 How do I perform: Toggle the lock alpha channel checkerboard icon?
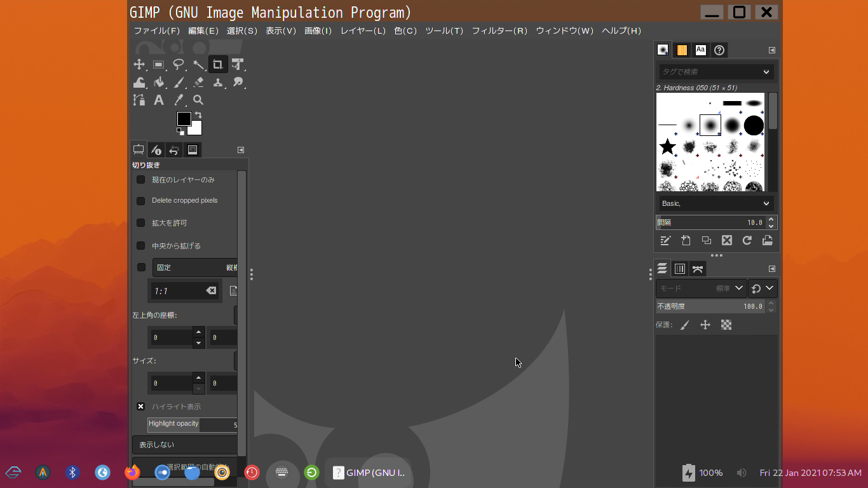click(x=726, y=325)
